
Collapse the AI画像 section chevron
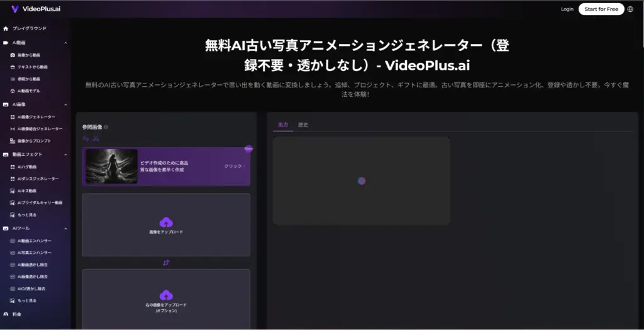coord(65,105)
